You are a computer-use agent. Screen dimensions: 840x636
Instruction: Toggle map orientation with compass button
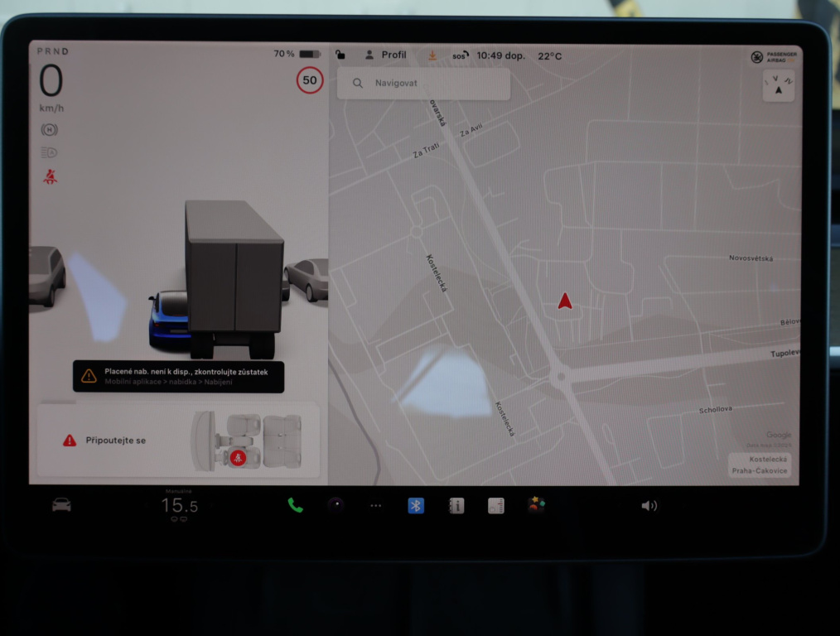pyautogui.click(x=778, y=85)
